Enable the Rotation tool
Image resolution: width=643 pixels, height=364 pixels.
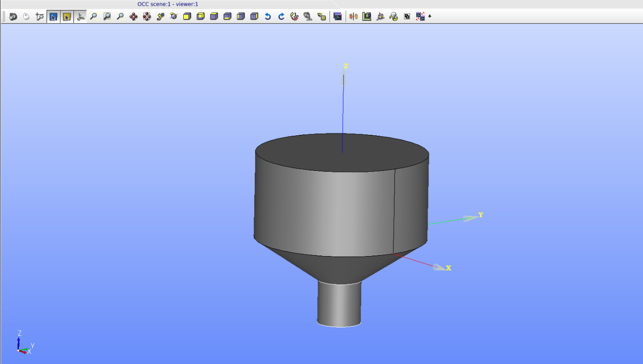coord(160,17)
